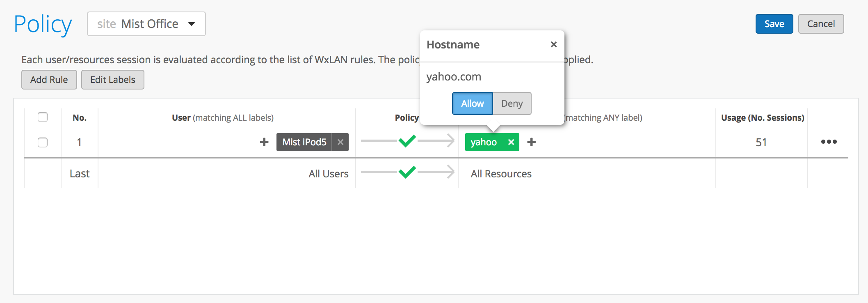Toggle rule 1 policy green checkmark

407,141
